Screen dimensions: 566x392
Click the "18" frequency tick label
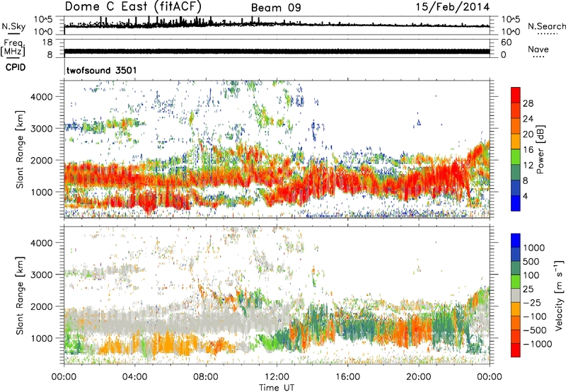(47, 42)
